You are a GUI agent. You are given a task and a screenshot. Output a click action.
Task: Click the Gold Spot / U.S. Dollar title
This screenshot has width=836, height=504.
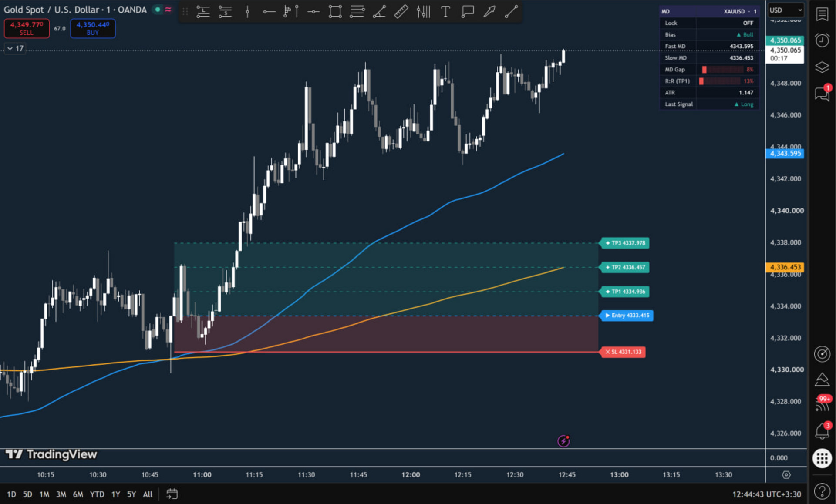pos(51,10)
